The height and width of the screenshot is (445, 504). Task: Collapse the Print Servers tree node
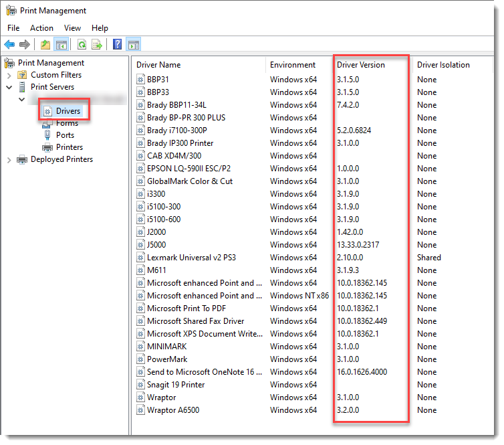click(10, 87)
